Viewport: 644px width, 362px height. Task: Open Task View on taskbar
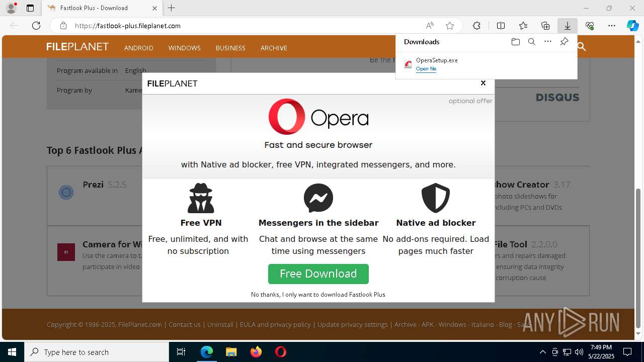(181, 352)
